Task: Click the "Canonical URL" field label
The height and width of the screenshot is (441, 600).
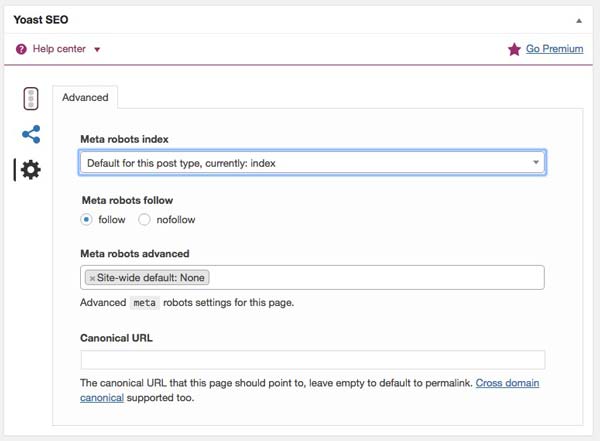Action: (116, 338)
